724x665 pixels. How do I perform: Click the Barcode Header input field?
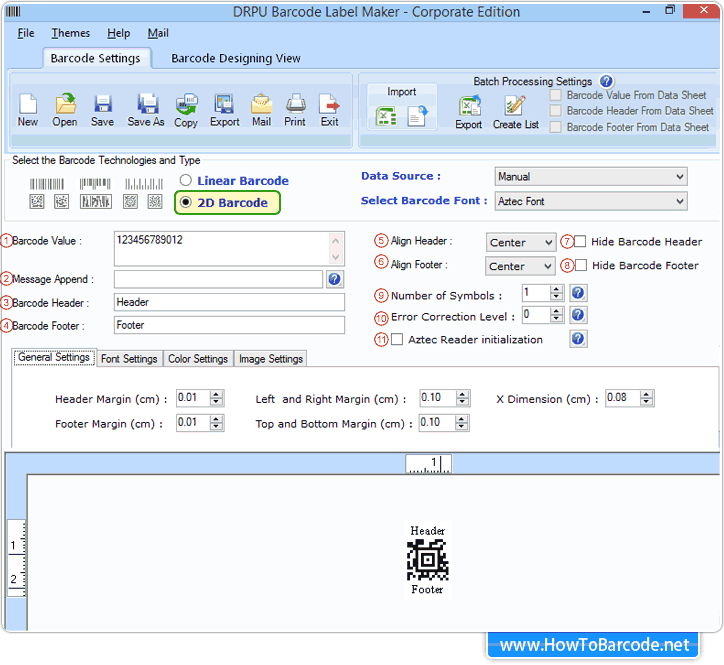pos(229,302)
